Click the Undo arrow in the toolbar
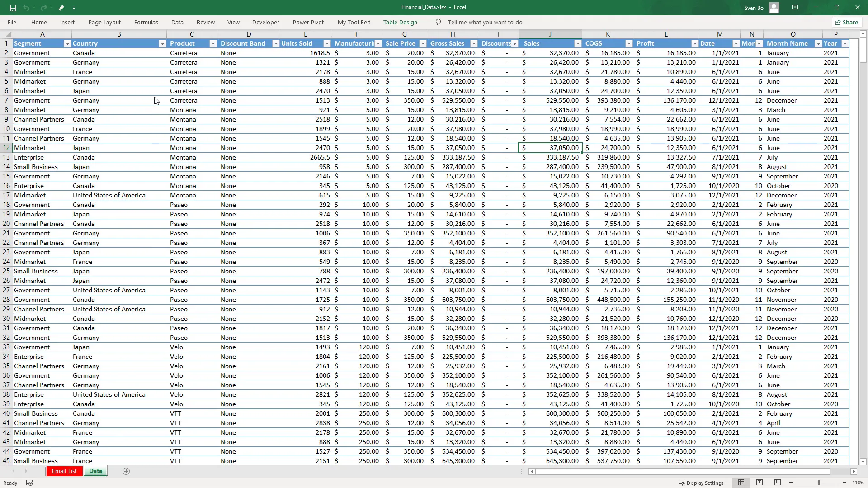Viewport: 868px width, 488px height. click(x=26, y=8)
